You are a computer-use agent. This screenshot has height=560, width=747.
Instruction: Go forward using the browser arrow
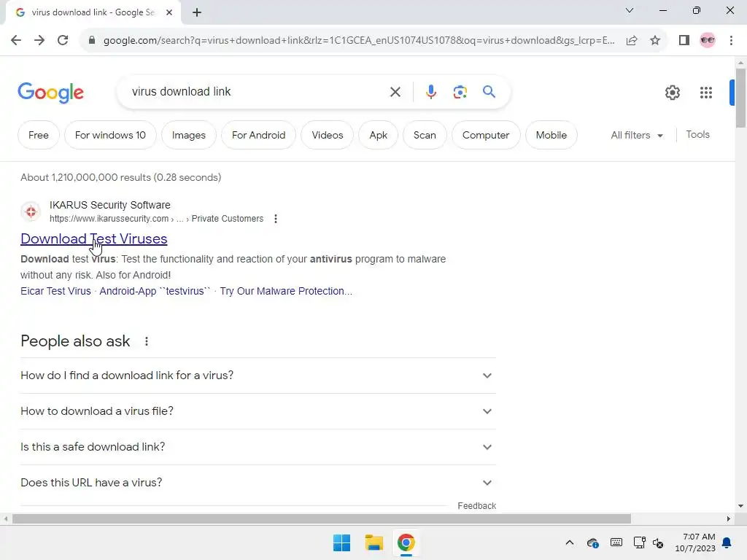(39, 41)
